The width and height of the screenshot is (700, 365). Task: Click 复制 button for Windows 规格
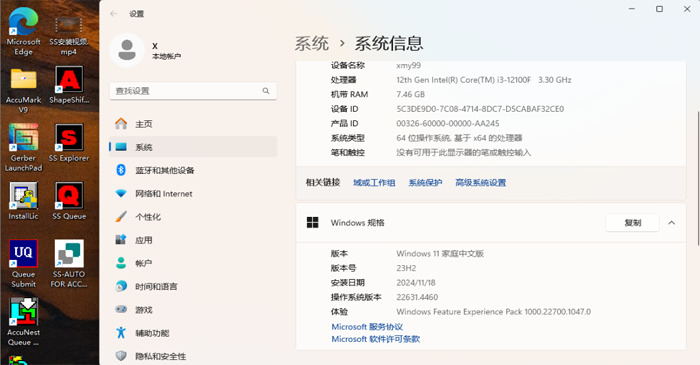click(632, 223)
